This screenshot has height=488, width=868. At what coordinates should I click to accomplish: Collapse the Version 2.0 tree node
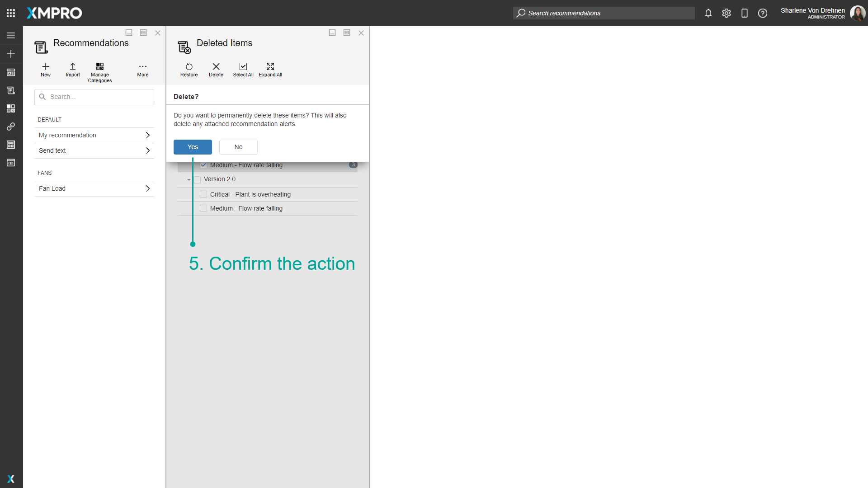click(x=189, y=179)
